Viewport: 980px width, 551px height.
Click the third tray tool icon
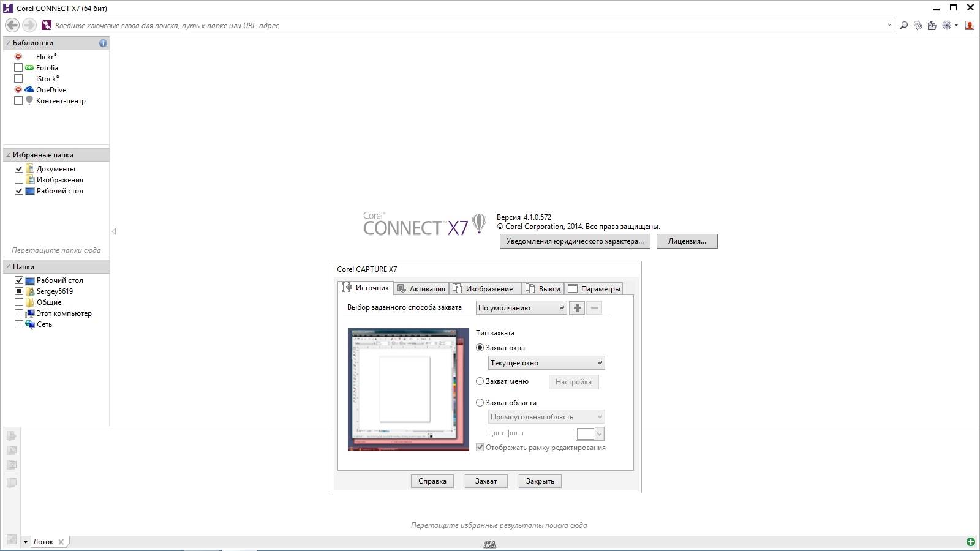[11, 465]
